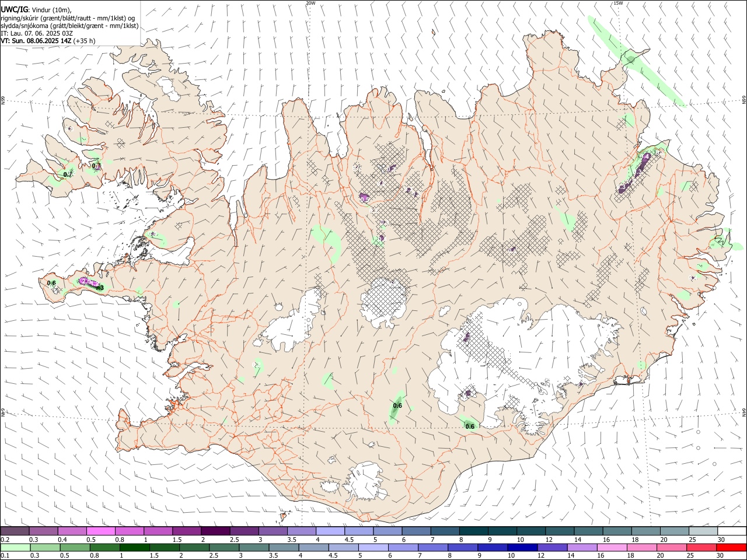Image resolution: width=747 pixels, height=560 pixels.
Task: Pick the bright pink 0.5–0.8 snow swatch
Action: (x=101, y=531)
